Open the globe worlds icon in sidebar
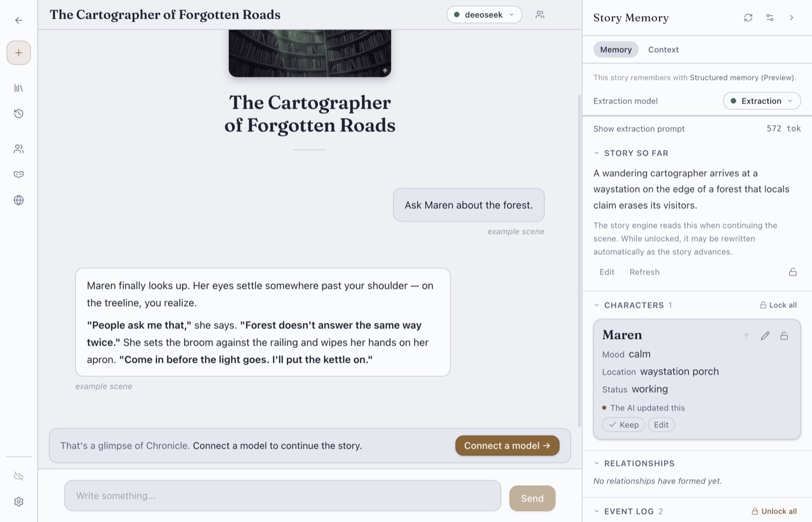 coord(19,200)
